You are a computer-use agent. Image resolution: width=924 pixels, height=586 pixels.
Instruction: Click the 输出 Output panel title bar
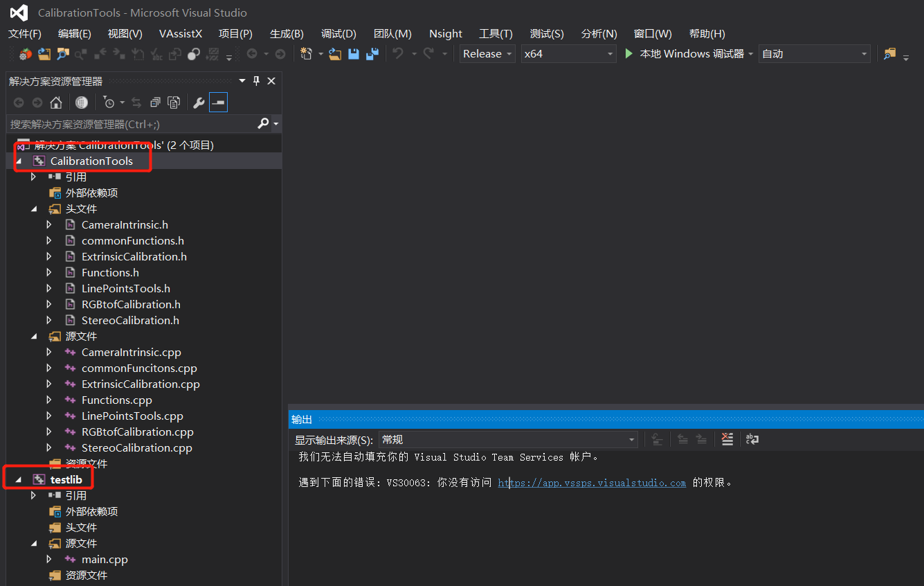(606, 419)
